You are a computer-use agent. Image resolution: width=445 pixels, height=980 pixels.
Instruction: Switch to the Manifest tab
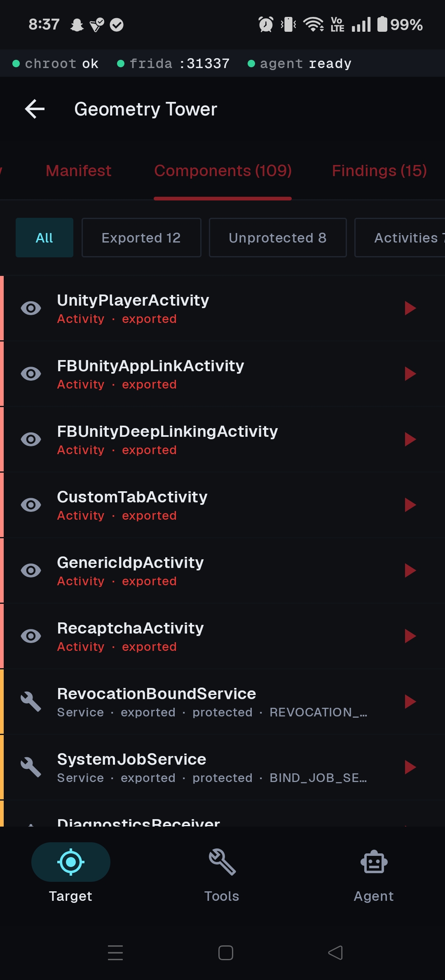click(78, 171)
